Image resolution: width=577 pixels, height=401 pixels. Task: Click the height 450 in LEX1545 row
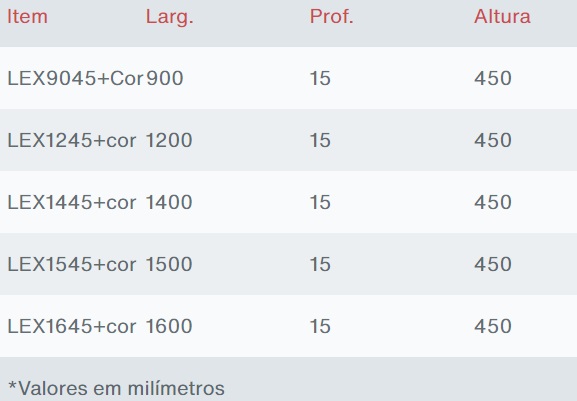[493, 264]
